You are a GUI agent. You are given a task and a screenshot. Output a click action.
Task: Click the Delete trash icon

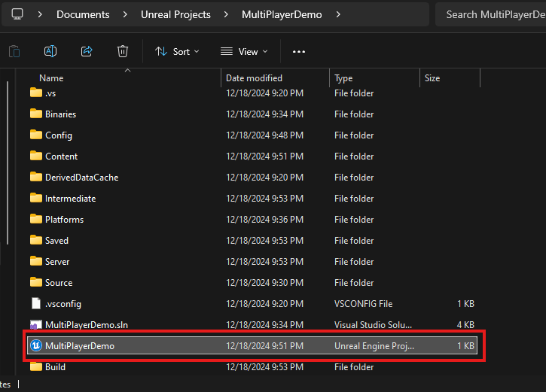tap(123, 51)
